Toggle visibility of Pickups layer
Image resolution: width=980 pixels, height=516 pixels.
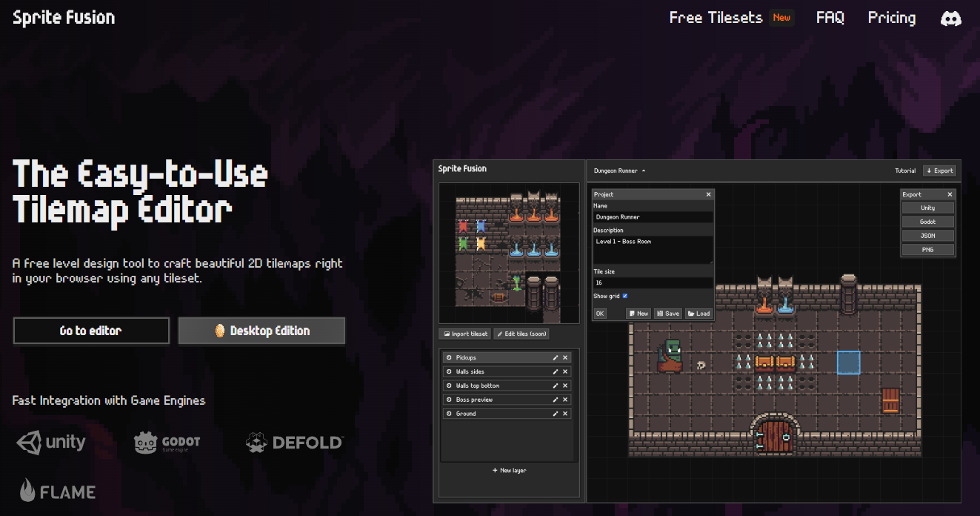pyautogui.click(x=449, y=358)
